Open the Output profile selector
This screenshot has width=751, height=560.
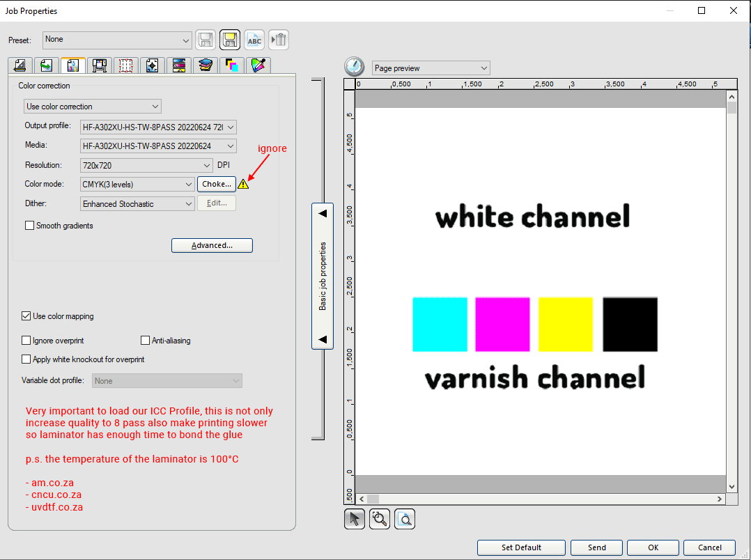[158, 127]
